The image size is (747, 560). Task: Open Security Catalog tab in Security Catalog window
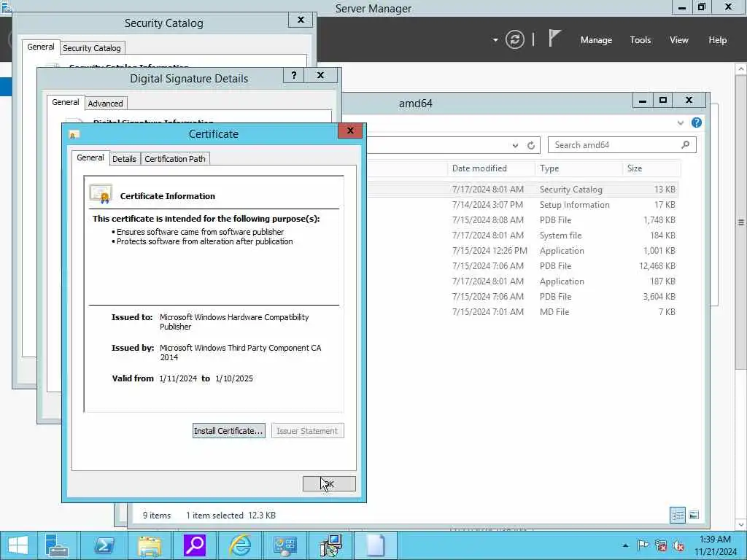coord(91,48)
